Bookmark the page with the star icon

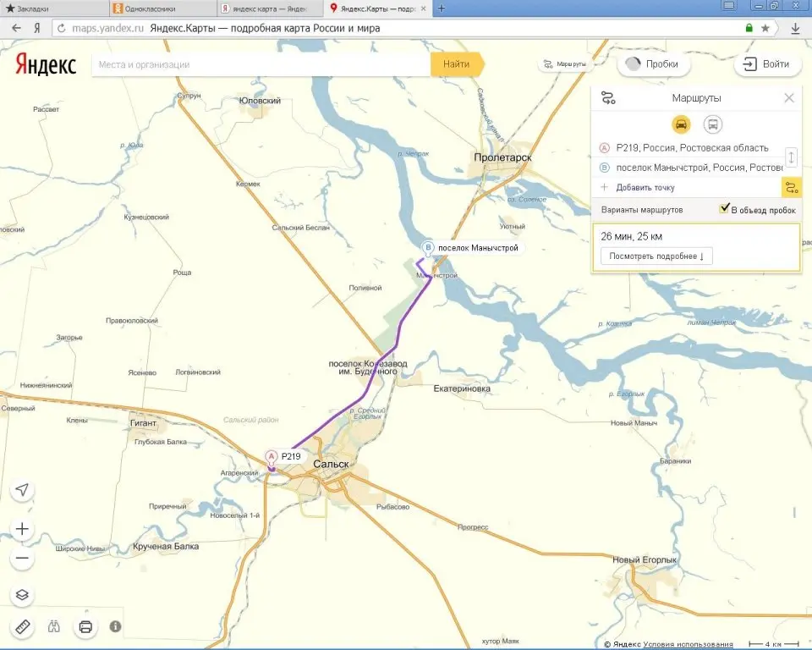765,28
